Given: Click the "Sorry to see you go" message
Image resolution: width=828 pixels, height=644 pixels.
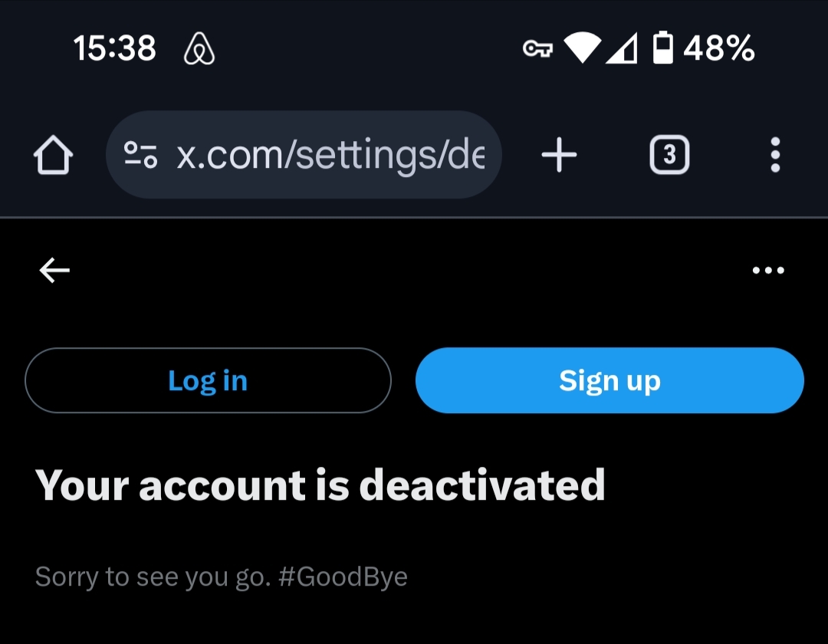Looking at the screenshot, I should click(x=153, y=577).
